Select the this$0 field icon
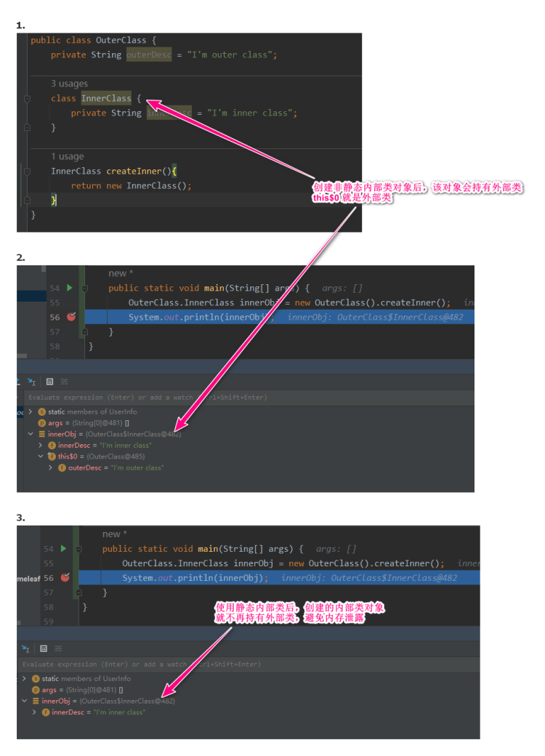The height and width of the screenshot is (756, 545). click(52, 456)
